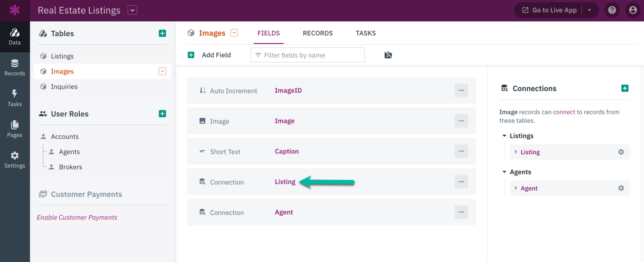Viewport: 644px width, 262px height.
Task: Collapse the Listings connections group
Action: (504, 136)
